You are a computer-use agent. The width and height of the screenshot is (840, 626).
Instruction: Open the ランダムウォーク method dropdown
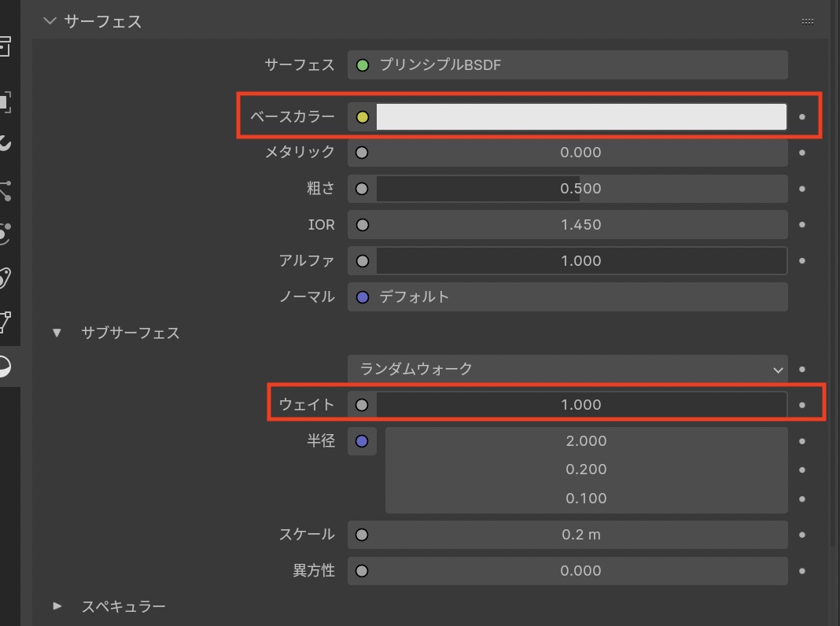point(567,369)
